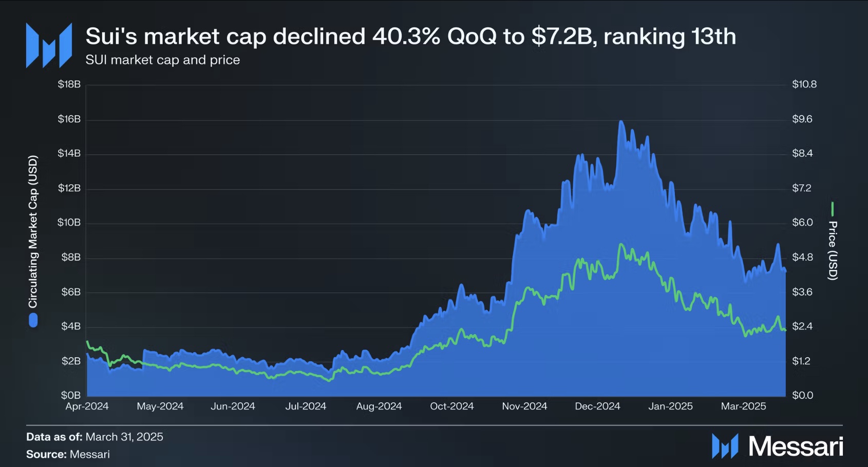The image size is (868, 467).
Task: Click the '$10B' left axis value
Action: pos(69,223)
